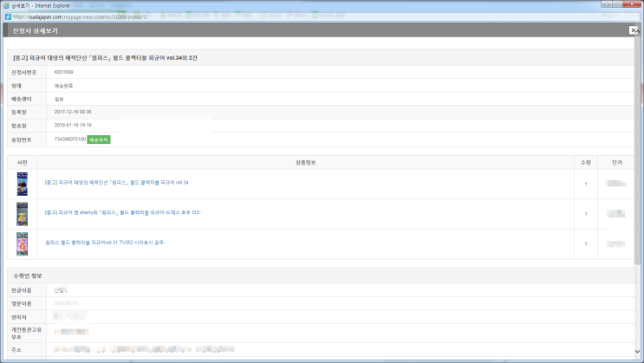Click the 상품정보 column header
Screen dimensions: 644x363
pyautogui.click(x=306, y=163)
